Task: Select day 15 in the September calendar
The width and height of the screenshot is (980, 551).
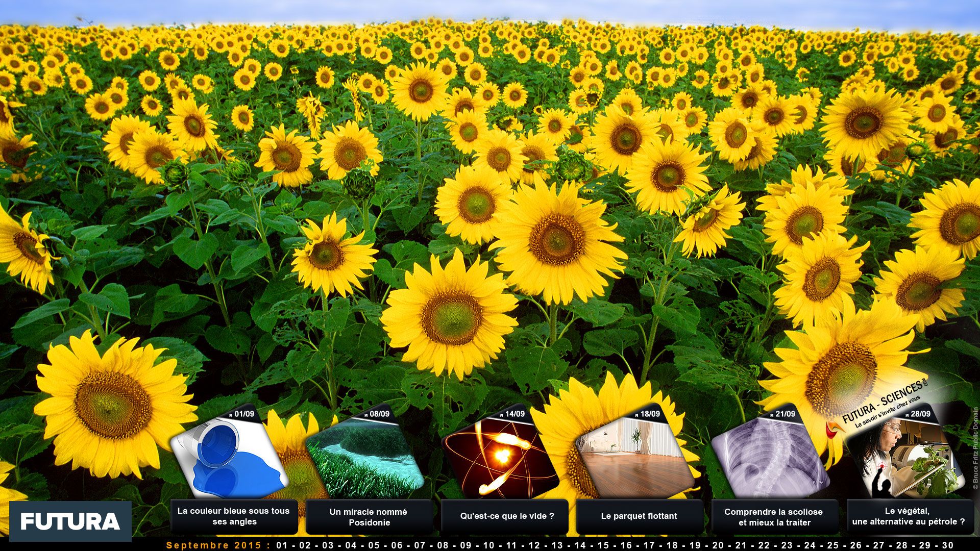Action: [x=603, y=545]
